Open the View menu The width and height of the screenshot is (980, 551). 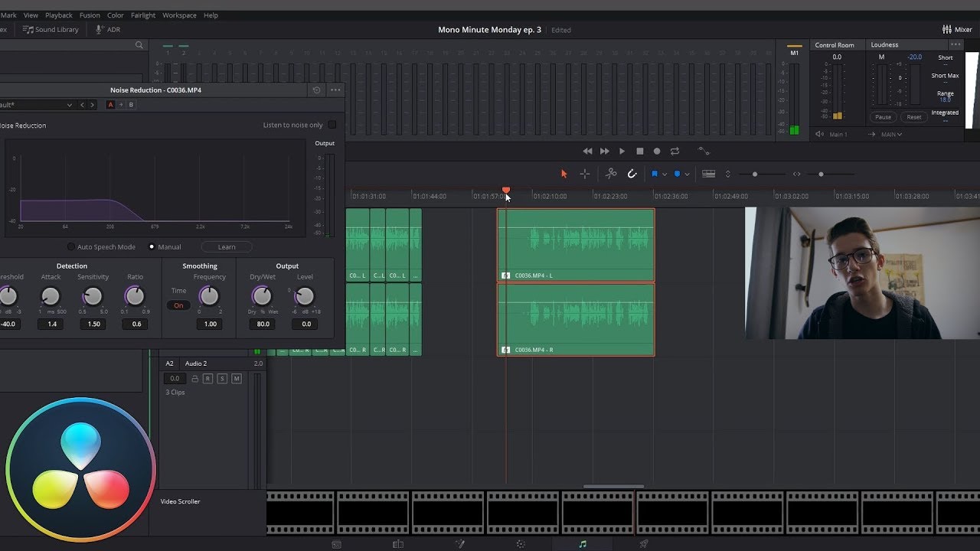click(x=31, y=15)
